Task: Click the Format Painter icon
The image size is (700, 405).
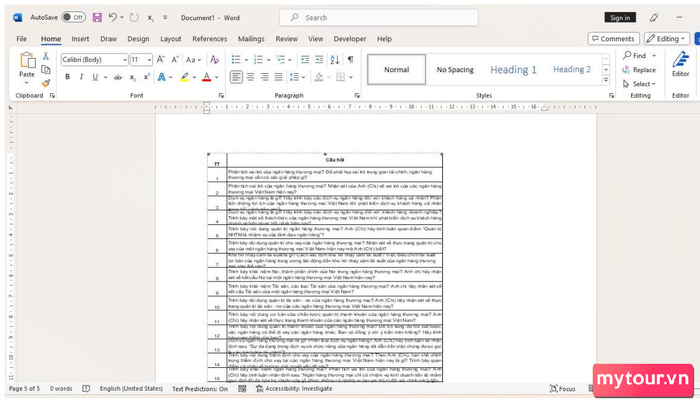Action: tap(46, 81)
